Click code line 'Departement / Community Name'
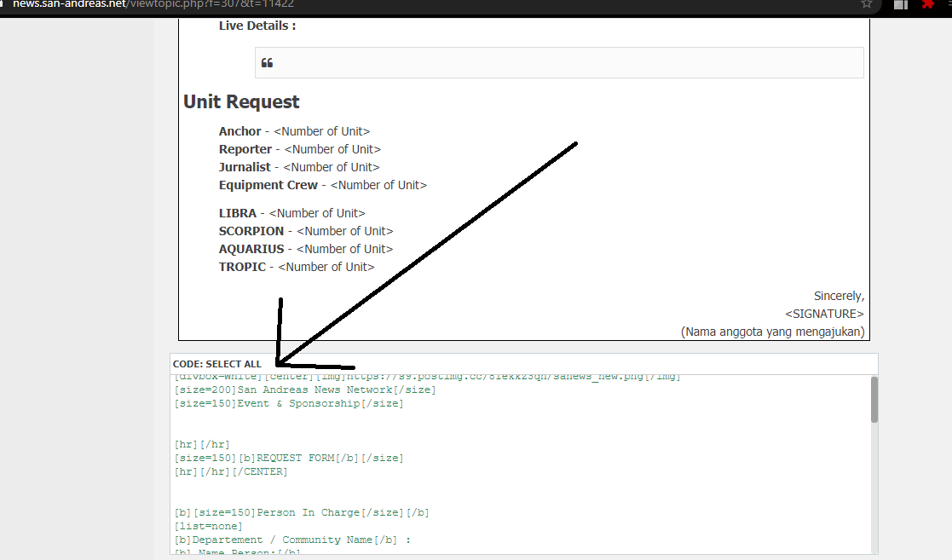The height and width of the screenshot is (560, 952). click(292, 540)
